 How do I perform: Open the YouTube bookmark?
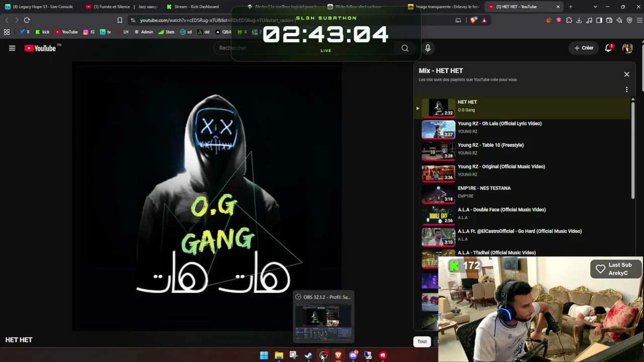(x=66, y=32)
